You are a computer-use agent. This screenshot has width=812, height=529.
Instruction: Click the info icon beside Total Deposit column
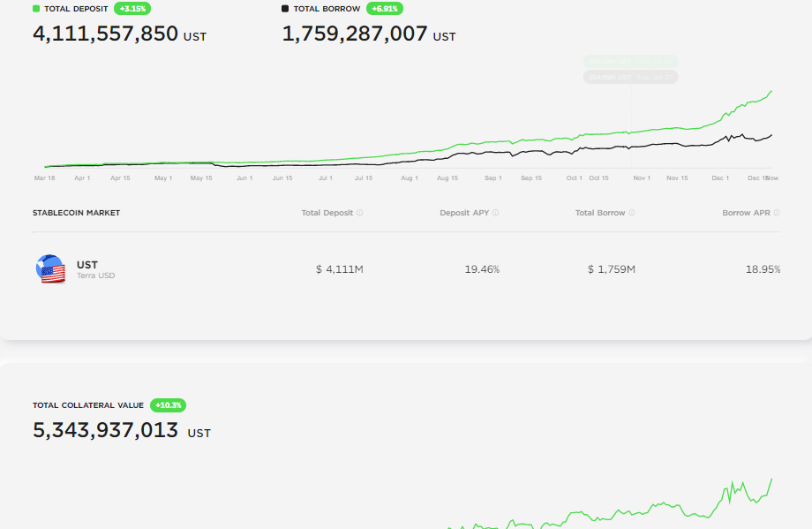[360, 213]
